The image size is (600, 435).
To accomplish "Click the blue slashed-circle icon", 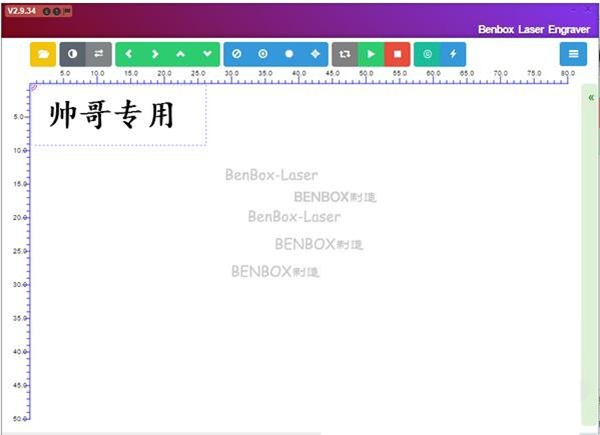I will click(x=236, y=54).
